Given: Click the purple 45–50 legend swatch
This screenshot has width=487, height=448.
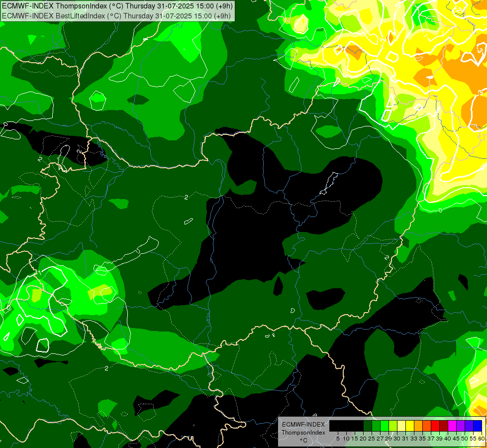Looking at the screenshot, I should click(x=461, y=426).
